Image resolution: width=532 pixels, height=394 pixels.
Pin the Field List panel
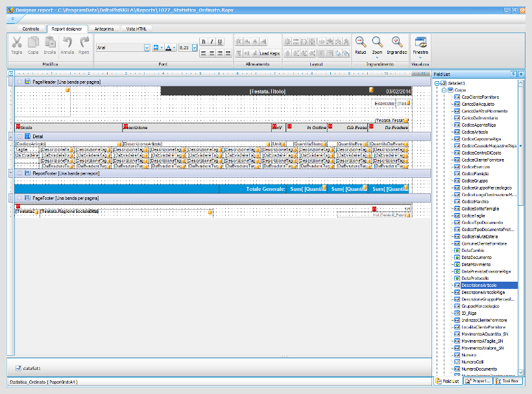coord(514,74)
